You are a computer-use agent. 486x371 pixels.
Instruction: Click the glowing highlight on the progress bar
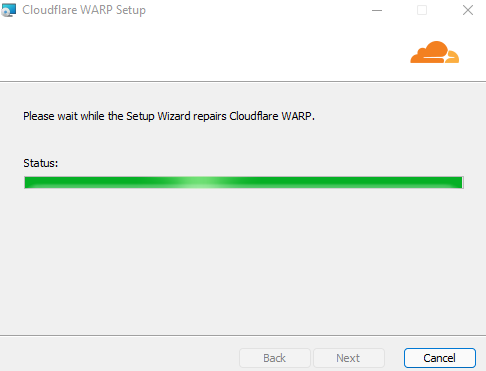click(202, 183)
